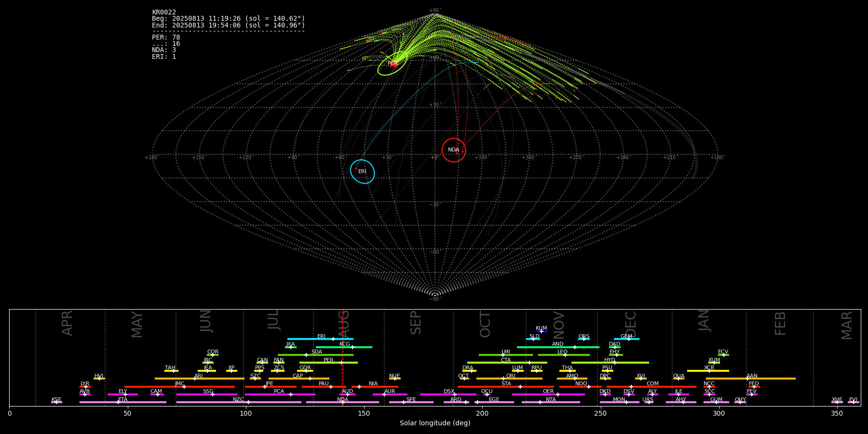Click the PCA shower bar in timeline
This screenshot has width=868, height=434.
coord(280,394)
